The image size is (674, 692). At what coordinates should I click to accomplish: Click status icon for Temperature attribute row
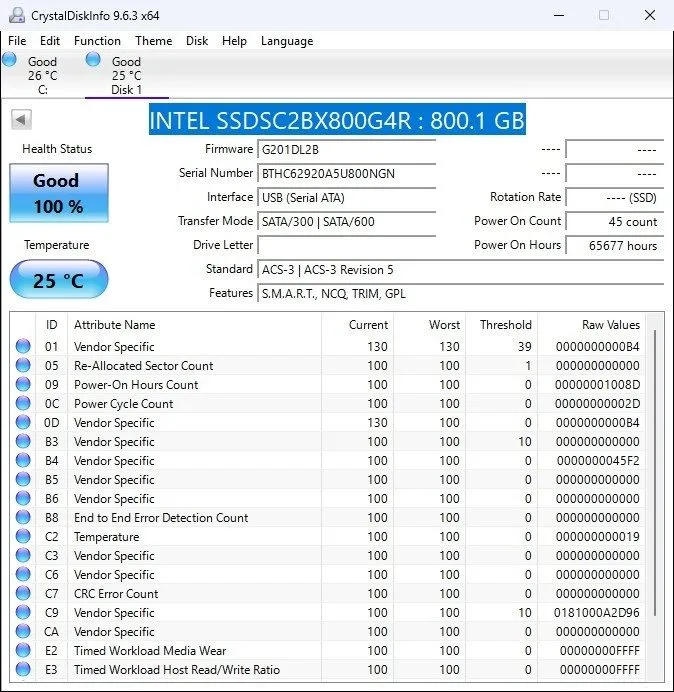click(x=23, y=536)
